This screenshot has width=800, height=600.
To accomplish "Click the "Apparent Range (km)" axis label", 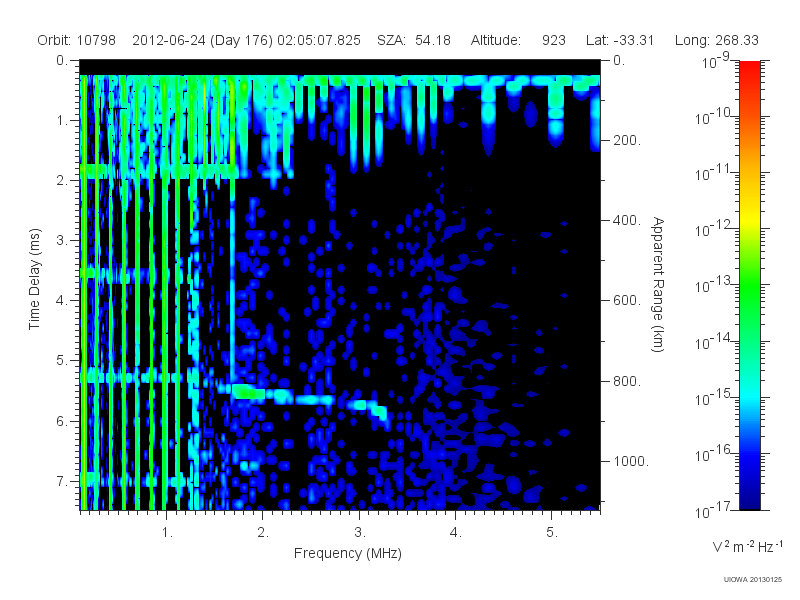I will point(658,284).
